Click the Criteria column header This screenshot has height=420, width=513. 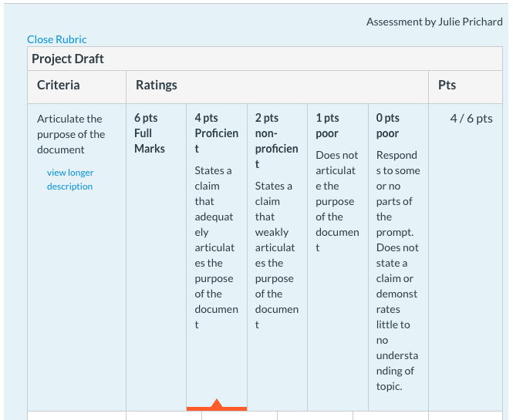(58, 85)
